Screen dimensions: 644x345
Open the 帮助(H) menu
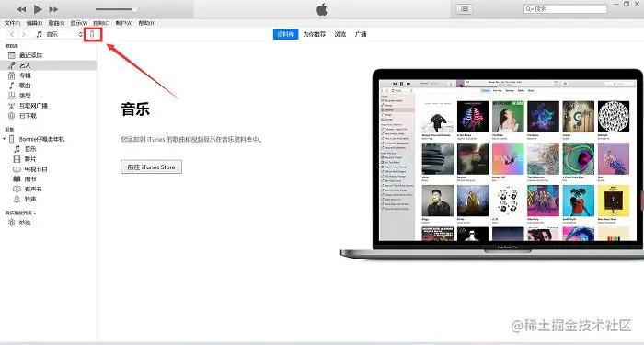pos(146,23)
